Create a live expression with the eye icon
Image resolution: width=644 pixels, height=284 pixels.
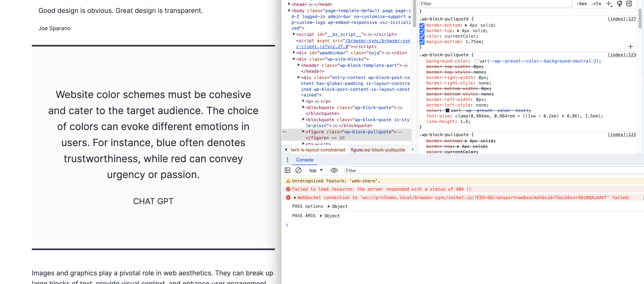tap(334, 170)
